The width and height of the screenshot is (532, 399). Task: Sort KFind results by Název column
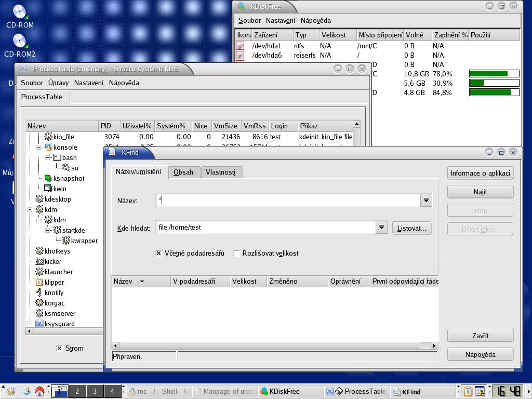coord(141,281)
